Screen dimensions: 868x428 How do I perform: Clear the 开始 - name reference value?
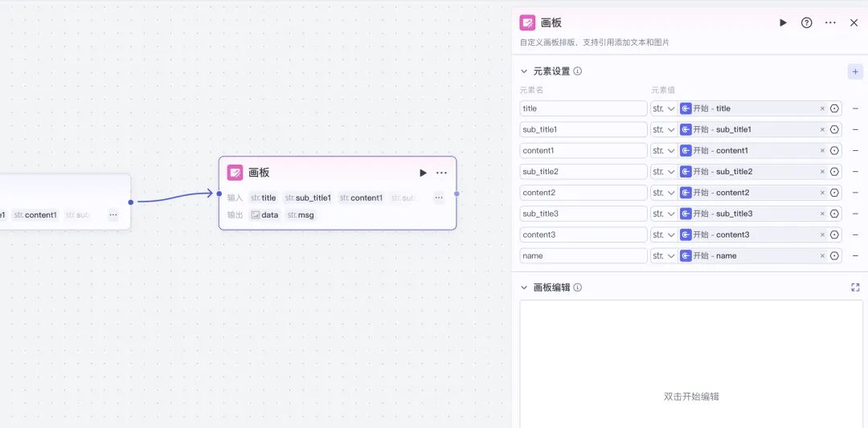pos(822,255)
